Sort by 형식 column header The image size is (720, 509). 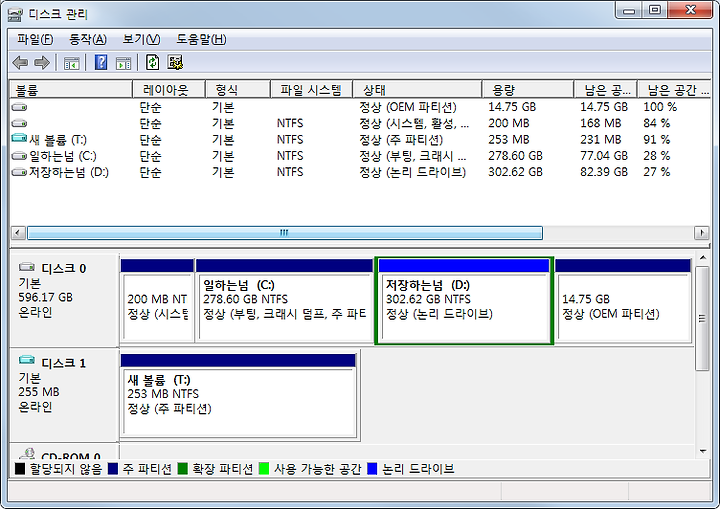point(237,90)
